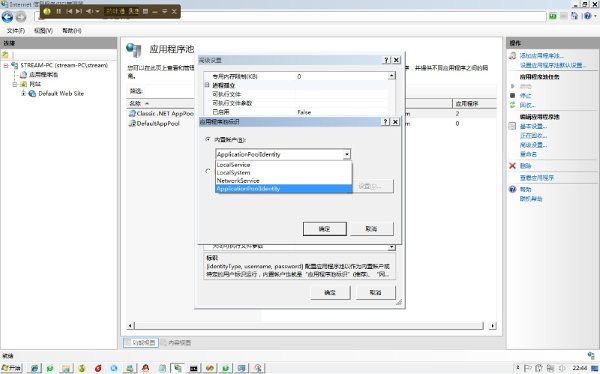Select the 已启用 False property row

295,112
